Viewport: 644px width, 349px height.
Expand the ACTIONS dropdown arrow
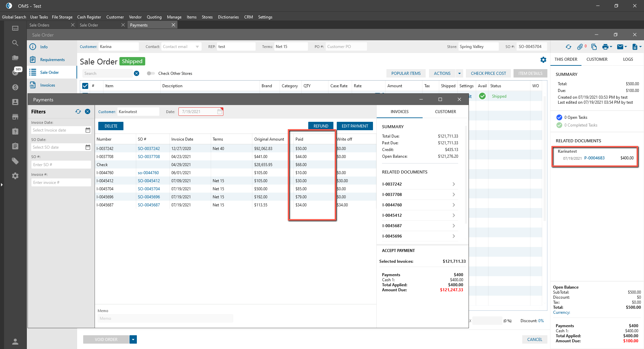pos(460,73)
